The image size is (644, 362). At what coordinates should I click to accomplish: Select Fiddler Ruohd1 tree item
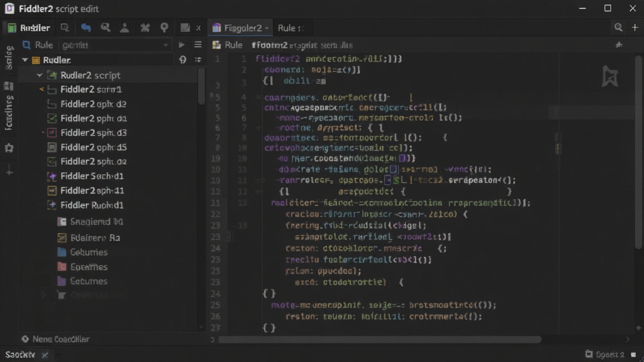pyautogui.click(x=92, y=206)
